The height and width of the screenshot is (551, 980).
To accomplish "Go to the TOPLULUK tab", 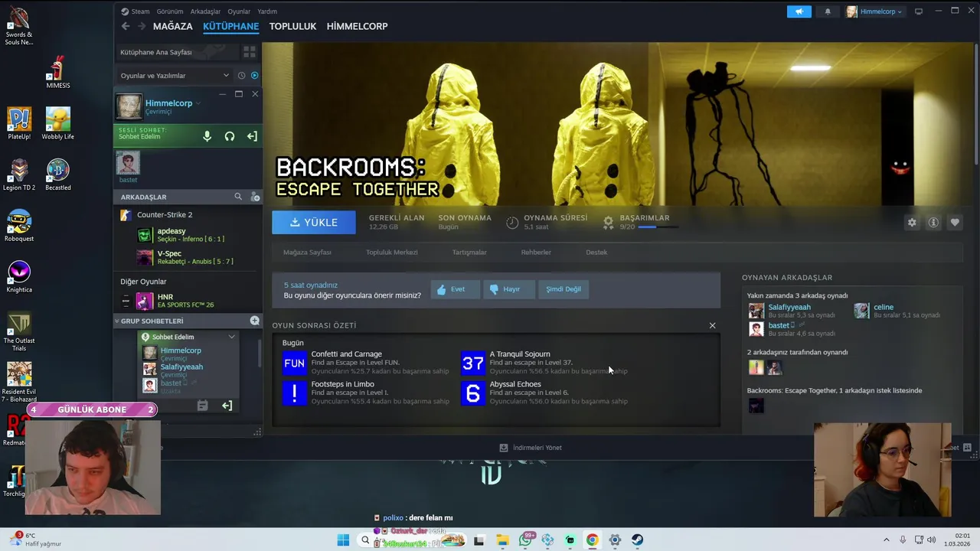I will pos(292,26).
